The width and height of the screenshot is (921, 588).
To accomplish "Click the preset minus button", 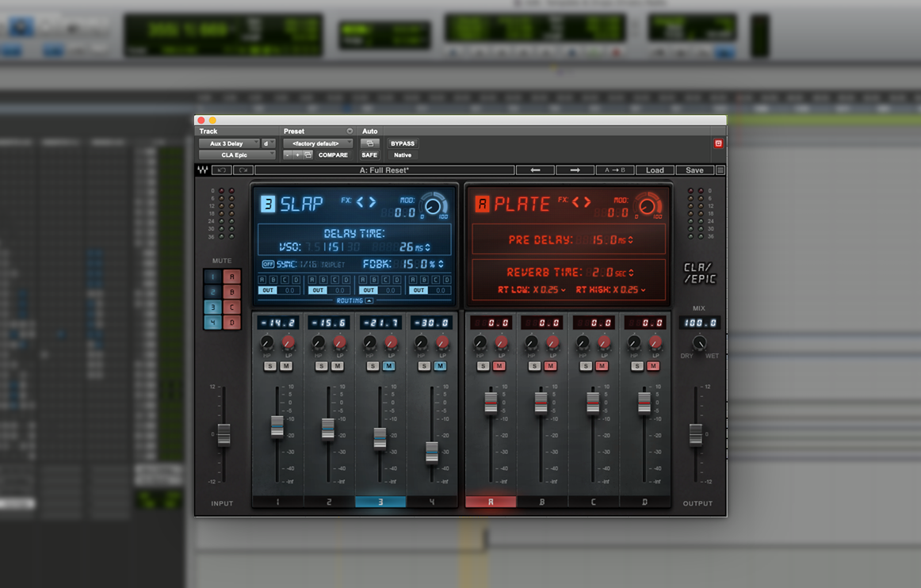I will (x=288, y=155).
